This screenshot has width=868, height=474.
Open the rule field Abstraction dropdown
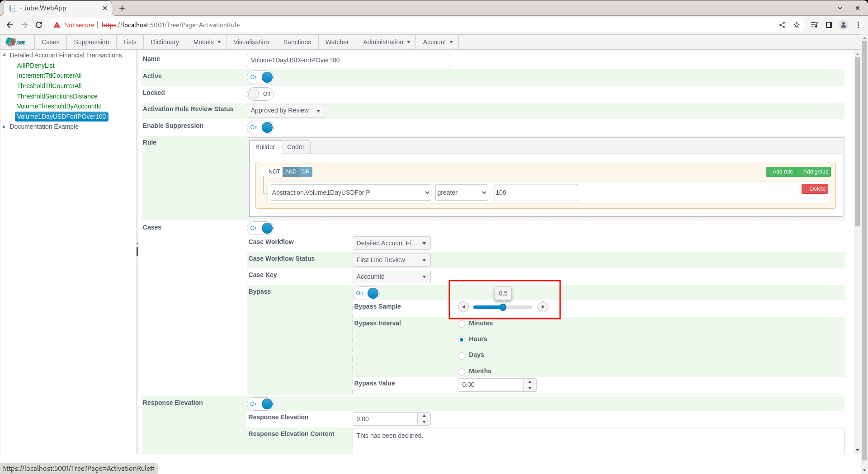[x=350, y=192]
